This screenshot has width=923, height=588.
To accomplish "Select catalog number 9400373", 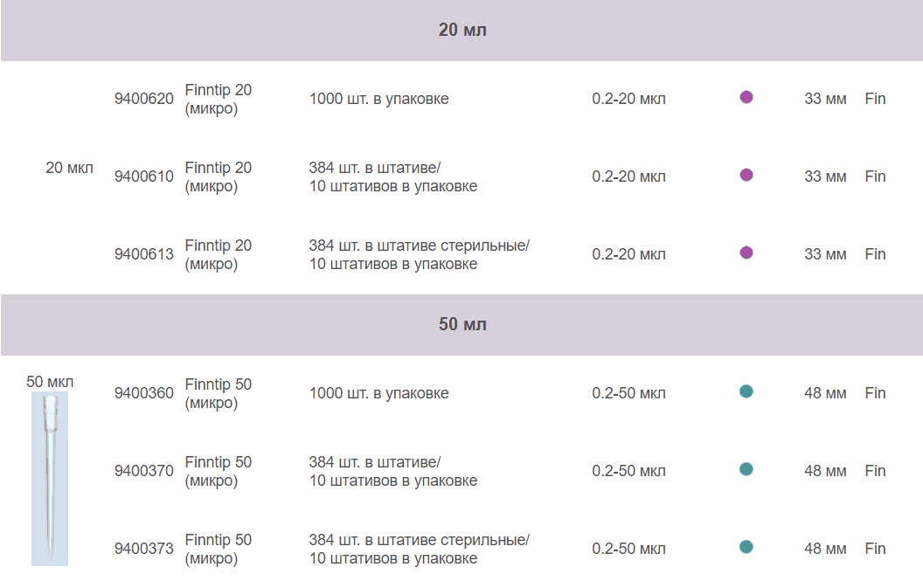I will click(x=144, y=549).
